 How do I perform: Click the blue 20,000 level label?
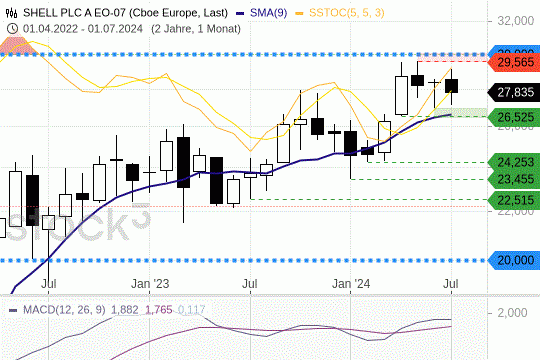click(514, 260)
